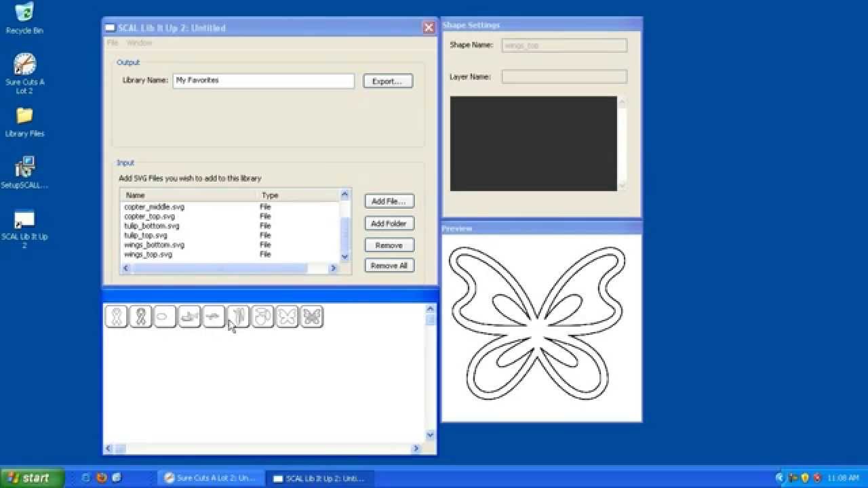Click file list scroll up arrow

(x=344, y=195)
